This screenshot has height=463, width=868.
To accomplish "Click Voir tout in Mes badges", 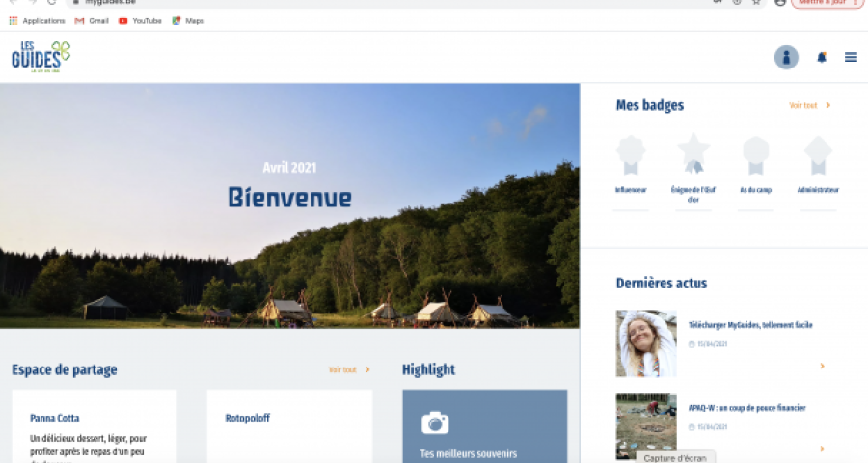I will (803, 105).
